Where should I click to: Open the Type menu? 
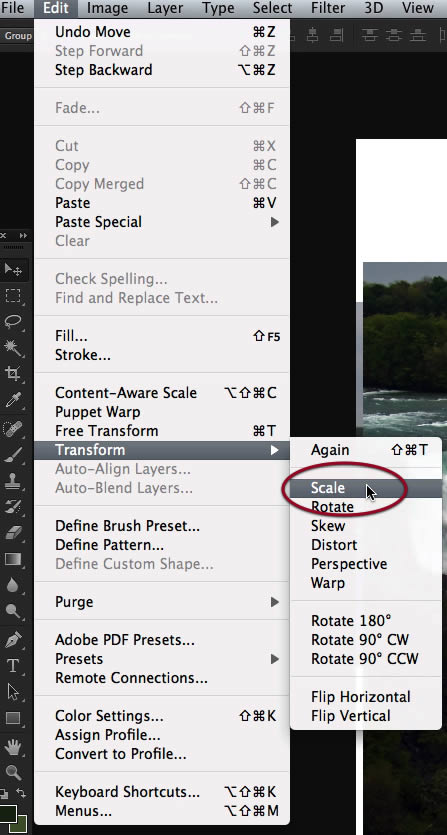pos(218,8)
